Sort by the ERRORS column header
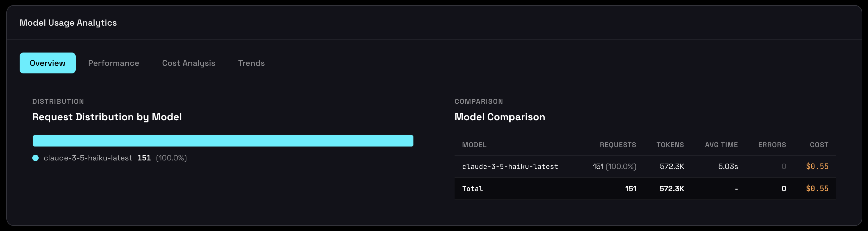Viewport: 868px width, 231px height. [x=772, y=145]
